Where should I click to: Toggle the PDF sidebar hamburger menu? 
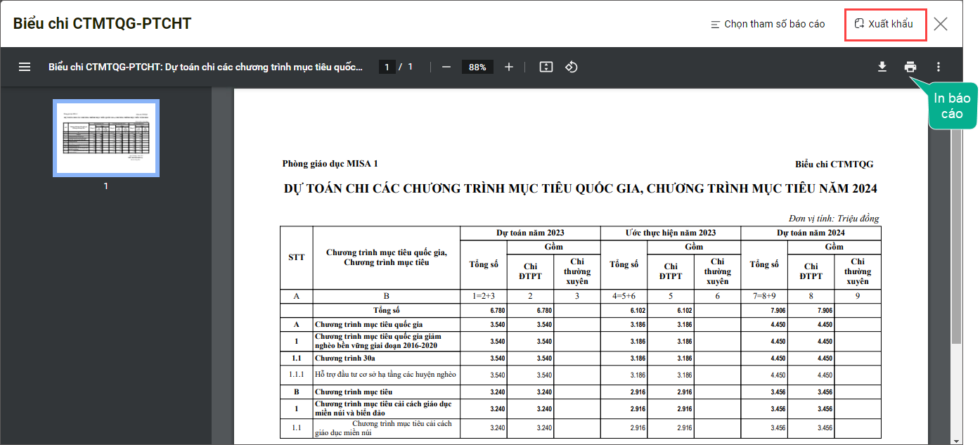(25, 67)
